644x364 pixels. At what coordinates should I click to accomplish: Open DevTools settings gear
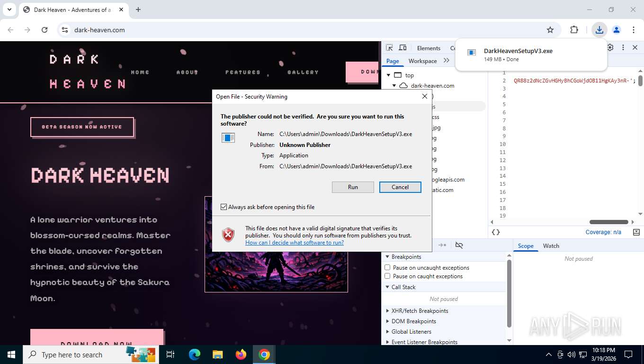(610, 47)
